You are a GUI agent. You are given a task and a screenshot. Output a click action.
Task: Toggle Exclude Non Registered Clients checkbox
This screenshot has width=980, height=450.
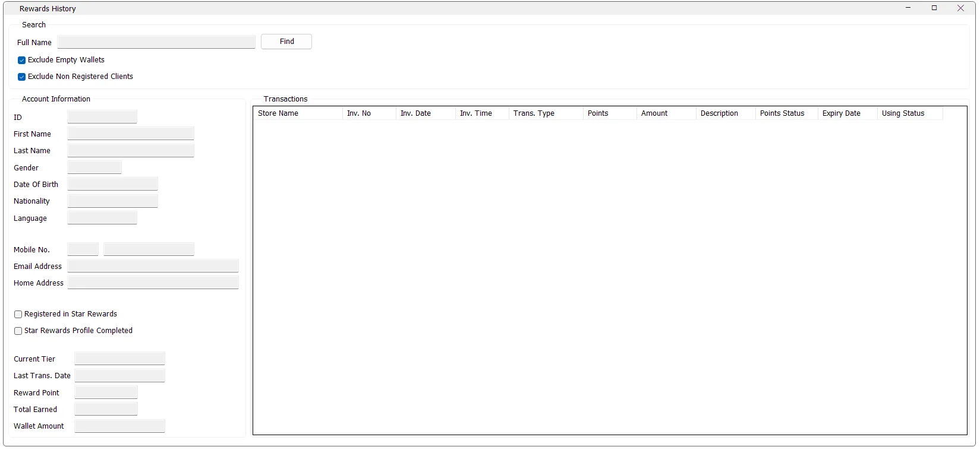coord(21,77)
